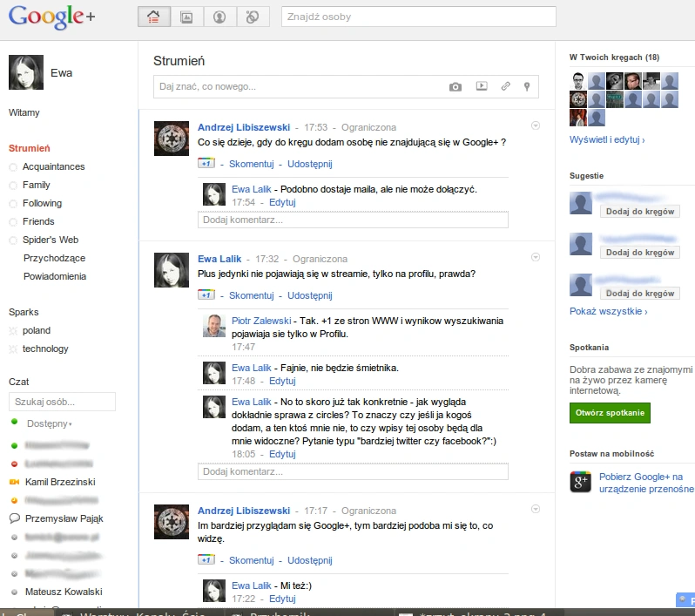
Task: Expand the Dostępny chat status dropdown
Action: click(49, 423)
